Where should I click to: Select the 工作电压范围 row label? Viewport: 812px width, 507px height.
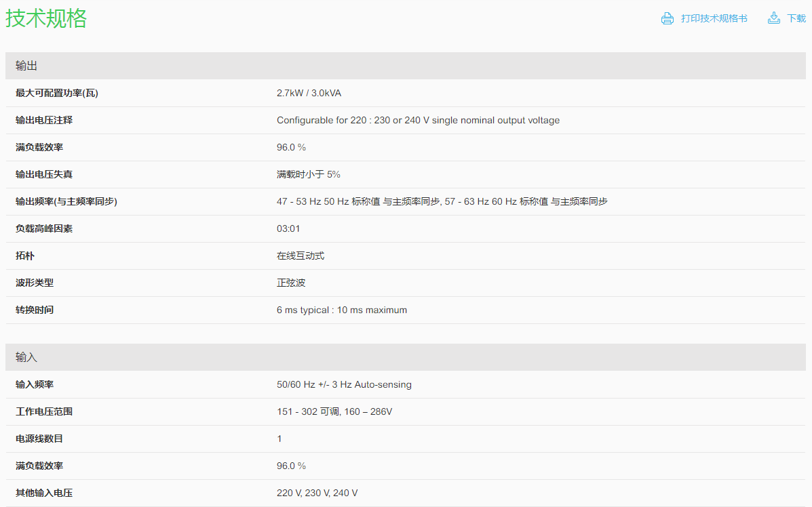pos(44,412)
